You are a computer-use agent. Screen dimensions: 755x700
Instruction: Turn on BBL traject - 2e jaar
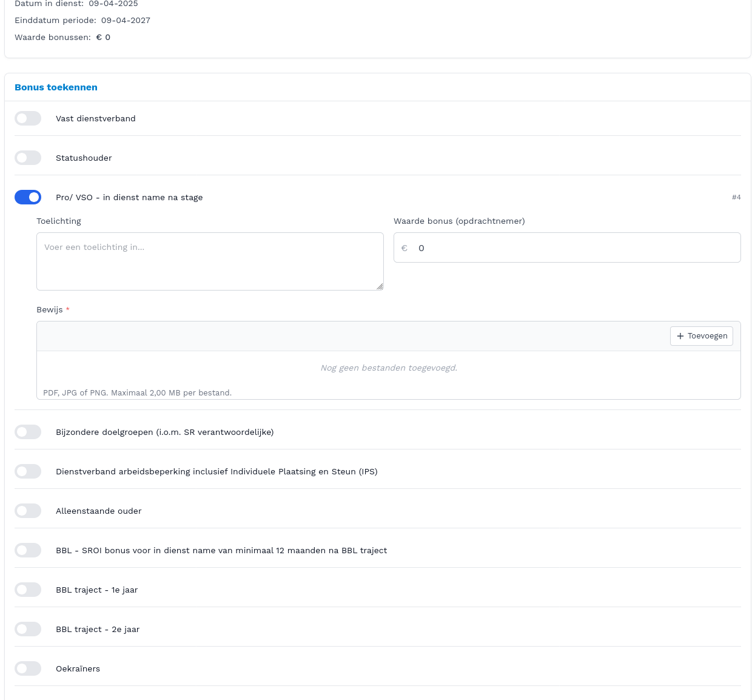click(x=28, y=629)
